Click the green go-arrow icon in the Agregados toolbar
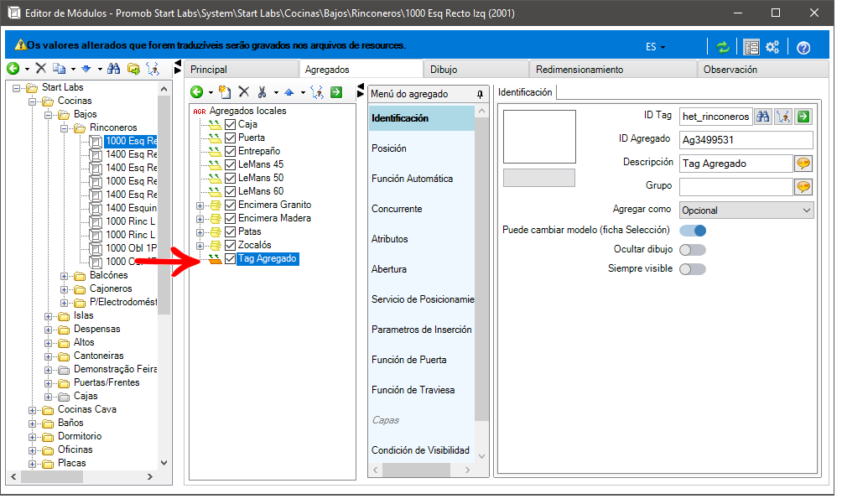Viewport: 842px width, 504px height. [x=336, y=92]
